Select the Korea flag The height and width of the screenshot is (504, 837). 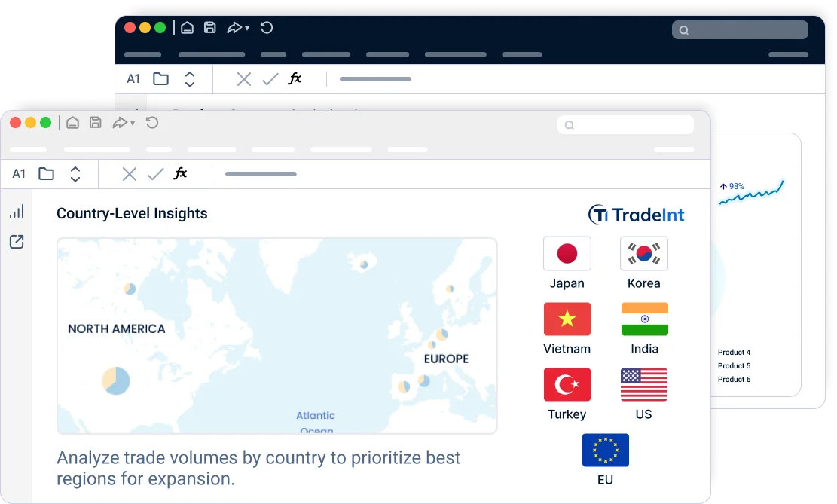tap(644, 254)
